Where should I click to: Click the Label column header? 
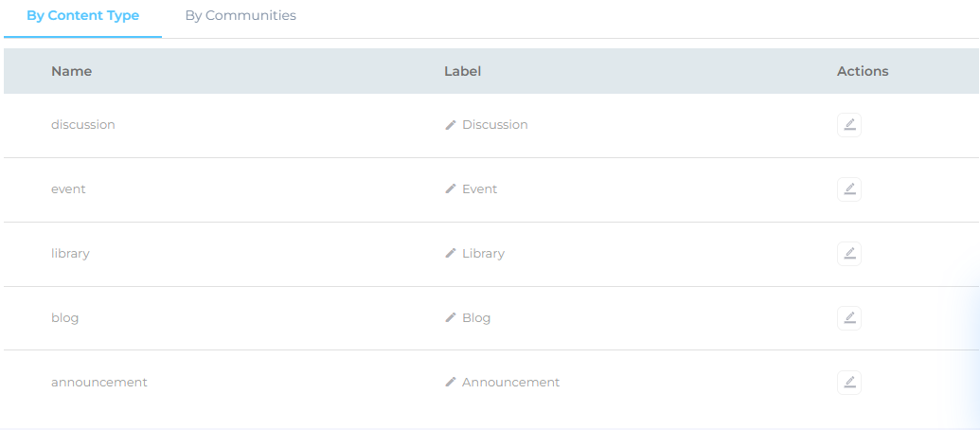coord(463,71)
